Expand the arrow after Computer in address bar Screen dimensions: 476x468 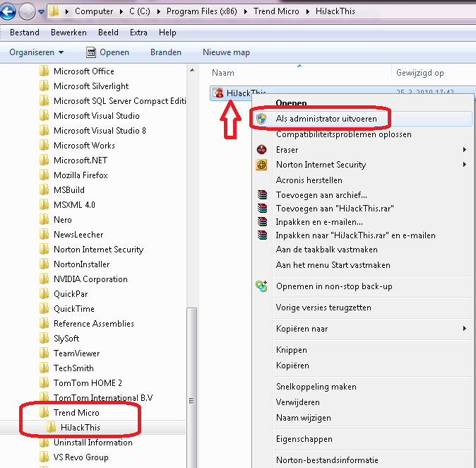pyautogui.click(x=121, y=11)
